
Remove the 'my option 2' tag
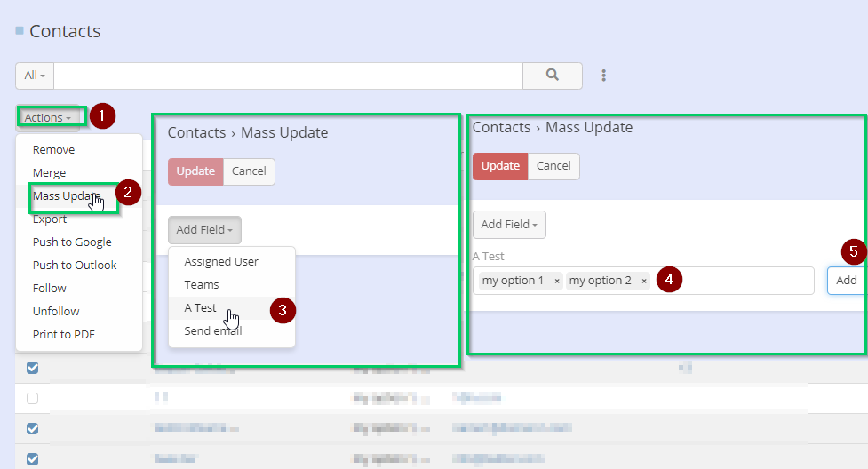[x=644, y=281]
